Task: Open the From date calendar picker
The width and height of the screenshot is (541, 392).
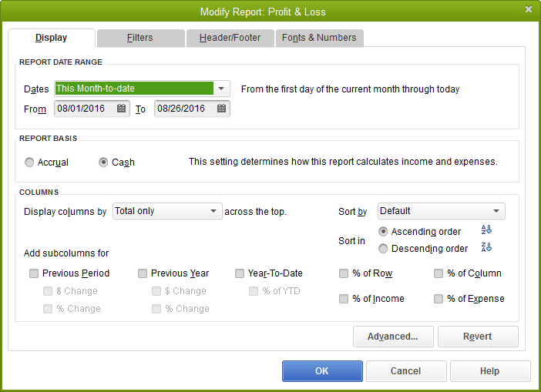Action: point(122,109)
